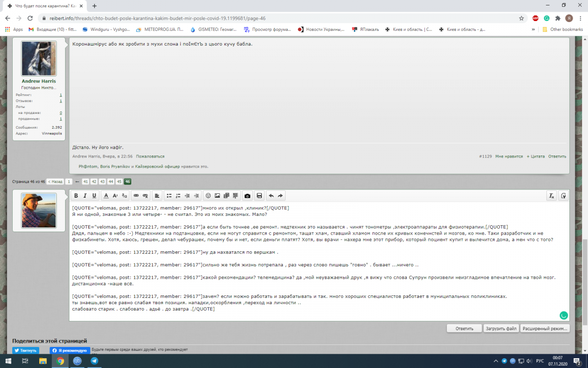
Task: Open the insert quote/spoiler menu
Action: pos(236,196)
